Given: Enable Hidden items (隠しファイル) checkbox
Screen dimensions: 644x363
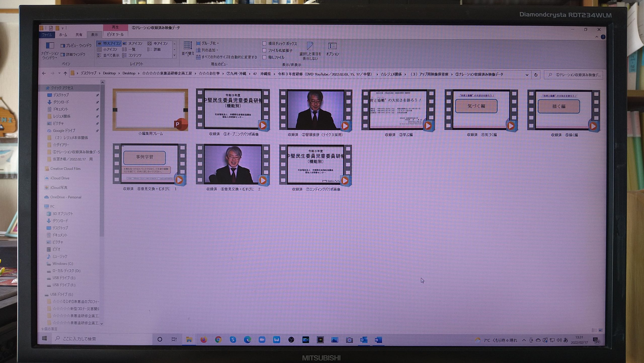Looking at the screenshot, I should point(273,57).
